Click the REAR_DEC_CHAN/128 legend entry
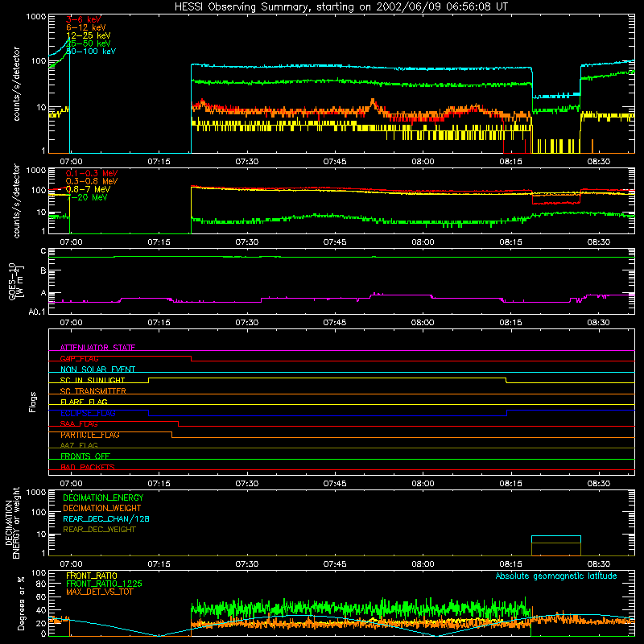The width and height of the screenshot is (644, 644). point(106,518)
